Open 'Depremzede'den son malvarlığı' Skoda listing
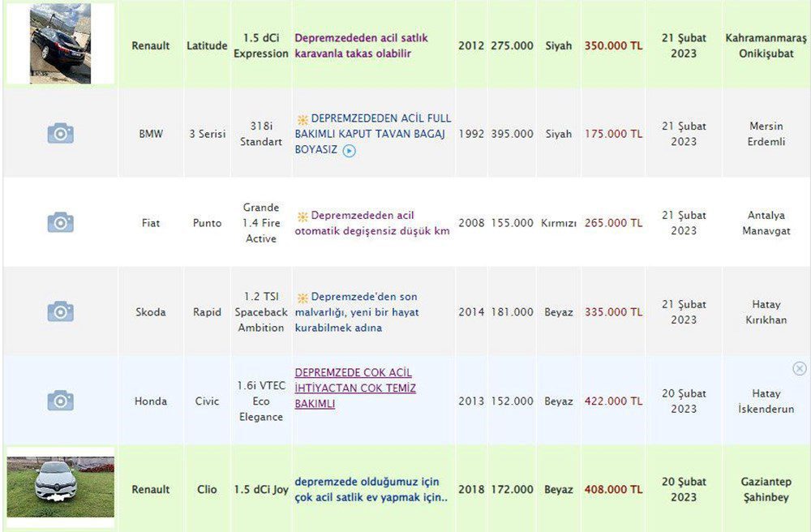This screenshot has height=532, width=811. coord(357,312)
